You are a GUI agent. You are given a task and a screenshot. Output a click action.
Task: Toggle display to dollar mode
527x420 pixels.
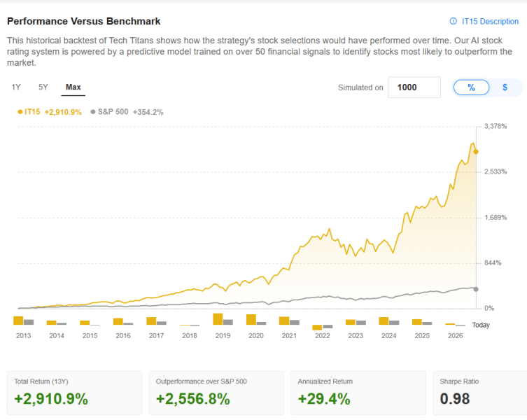tap(505, 87)
